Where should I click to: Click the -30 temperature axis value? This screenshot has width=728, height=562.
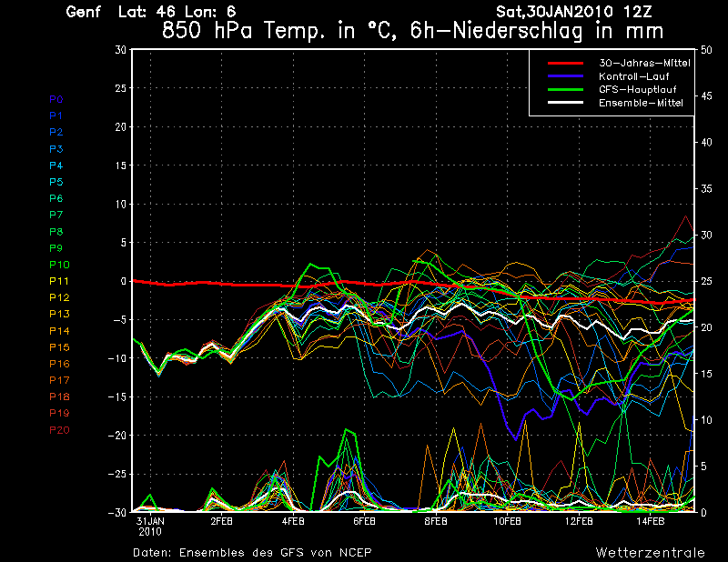click(x=117, y=512)
